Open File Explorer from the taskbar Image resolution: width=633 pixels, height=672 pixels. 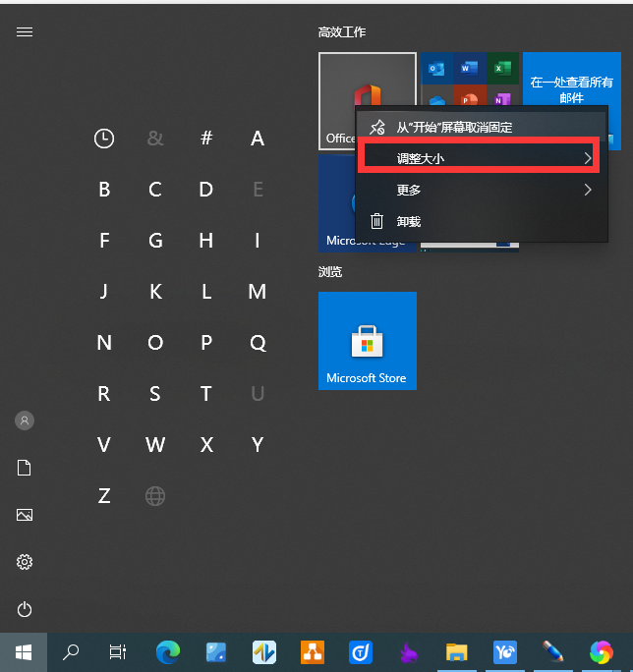456,651
